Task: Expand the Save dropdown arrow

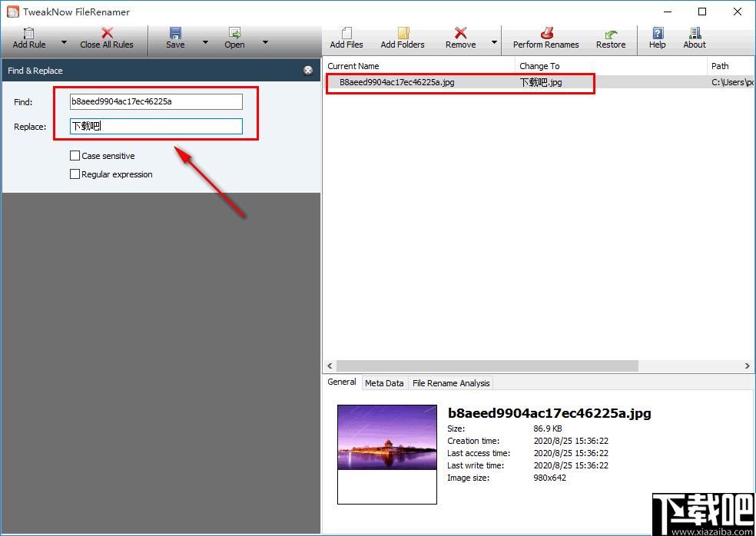Action: point(205,42)
